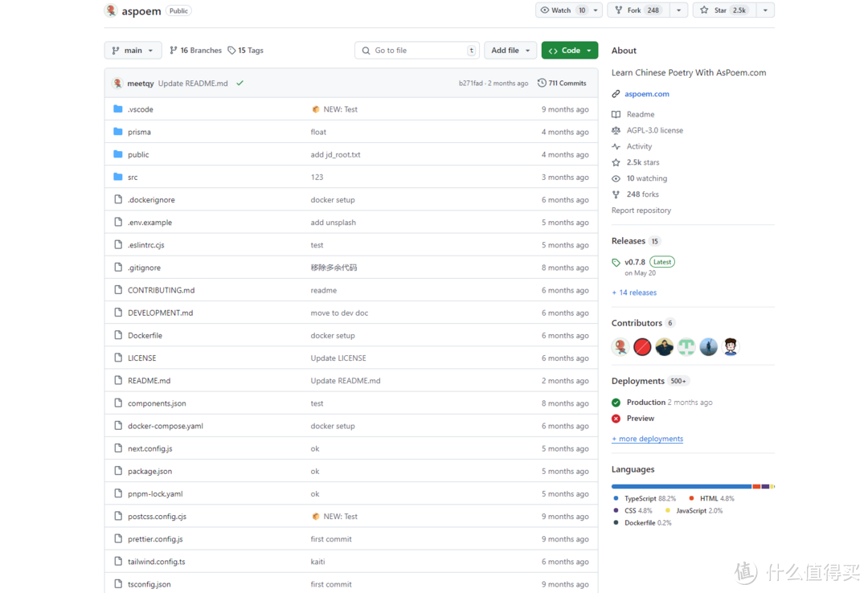Click the AGPL-3.0 license scale icon
Image resolution: width=868 pixels, height=593 pixels.
616,130
